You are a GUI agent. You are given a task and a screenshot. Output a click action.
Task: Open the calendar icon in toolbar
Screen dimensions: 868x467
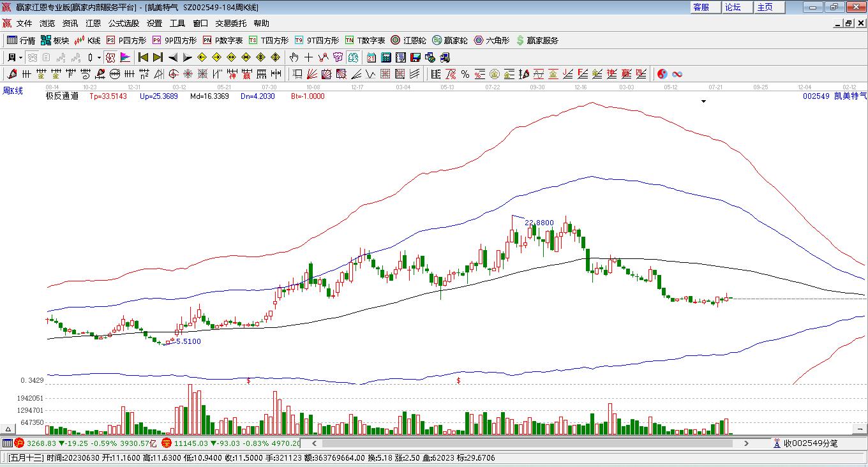point(371,57)
